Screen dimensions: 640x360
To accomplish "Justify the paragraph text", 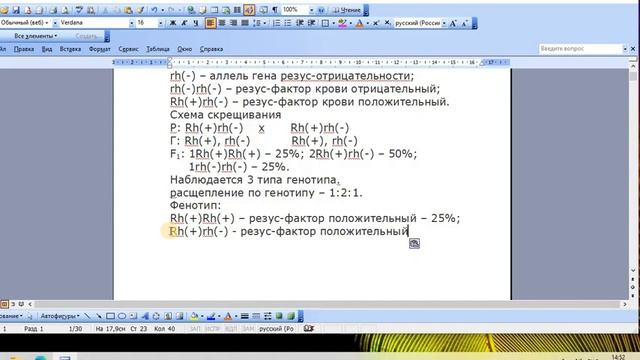I will 245,23.
